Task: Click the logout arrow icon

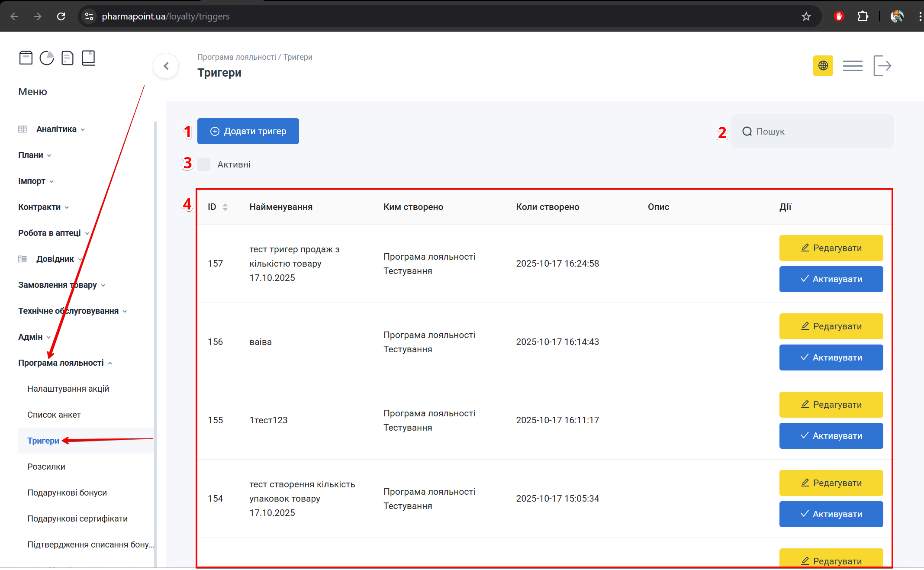Action: (x=882, y=66)
